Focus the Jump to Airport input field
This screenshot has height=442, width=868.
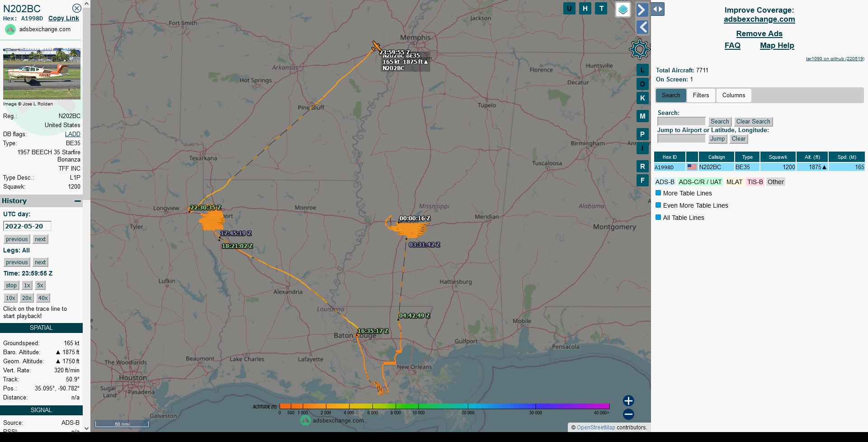coord(681,139)
